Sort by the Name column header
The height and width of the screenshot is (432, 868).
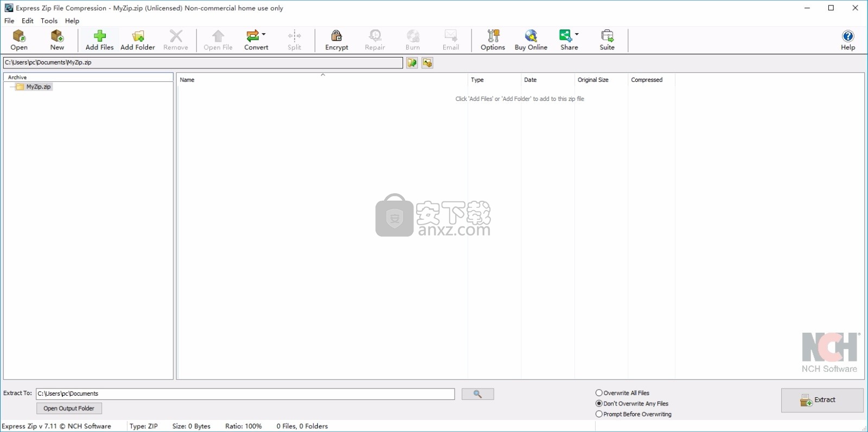[x=322, y=80]
